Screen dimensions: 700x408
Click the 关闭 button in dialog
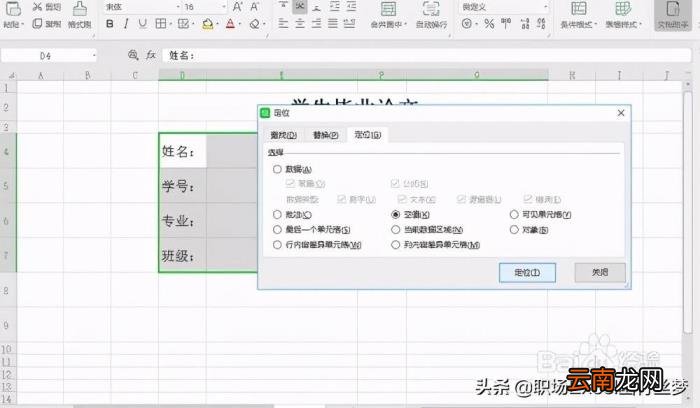[x=600, y=272]
